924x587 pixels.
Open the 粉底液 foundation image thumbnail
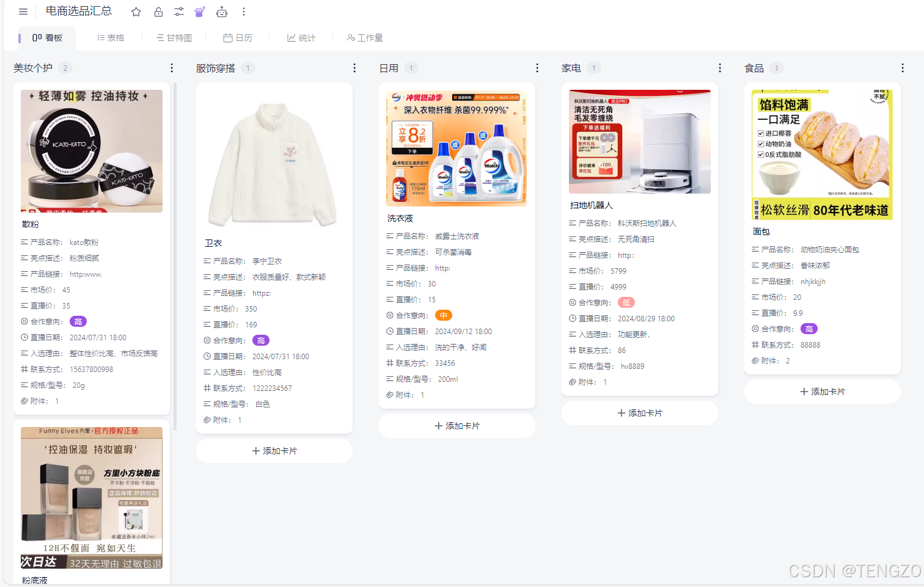pyautogui.click(x=92, y=498)
